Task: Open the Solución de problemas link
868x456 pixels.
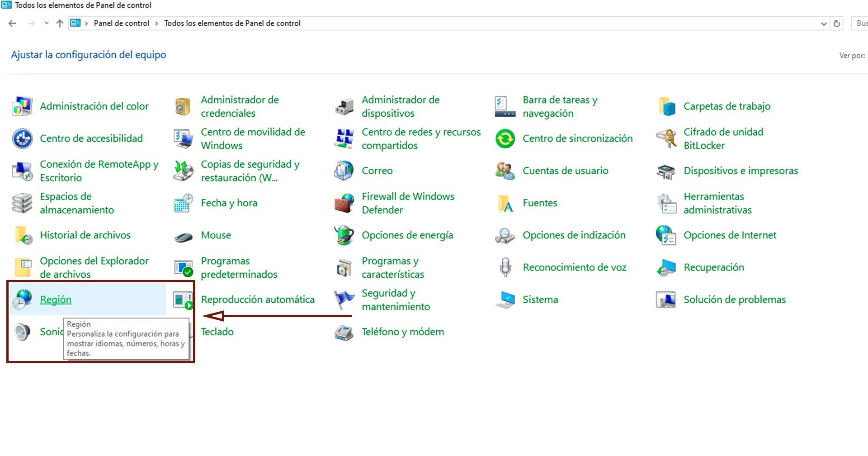Action: [x=734, y=299]
